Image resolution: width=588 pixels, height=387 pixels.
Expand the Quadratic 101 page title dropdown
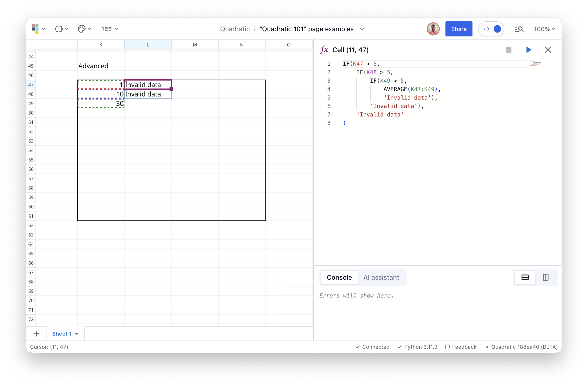[362, 29]
